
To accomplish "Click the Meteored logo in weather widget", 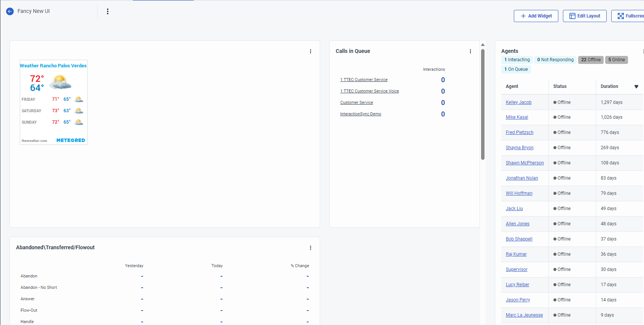I will 71,140.
